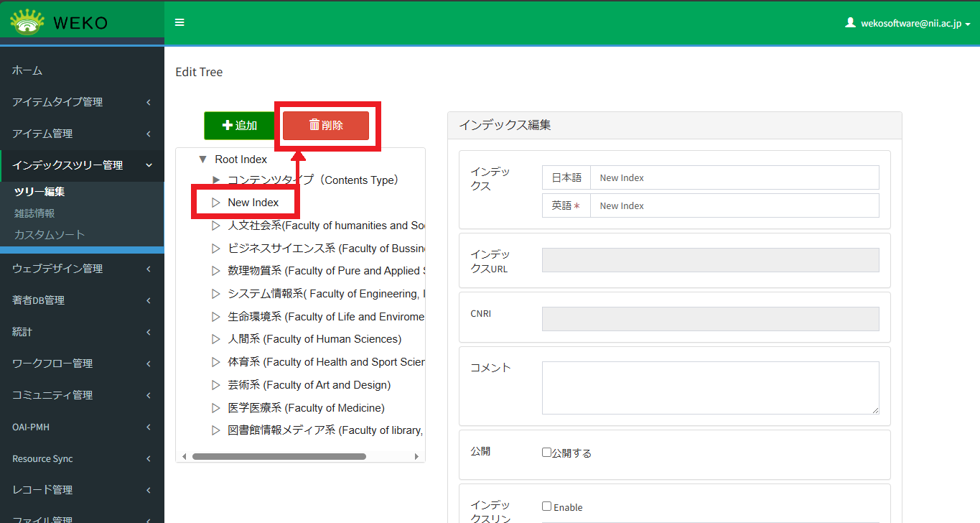Expand the 医学医療系 node triangle
980x523 pixels.
pos(216,408)
